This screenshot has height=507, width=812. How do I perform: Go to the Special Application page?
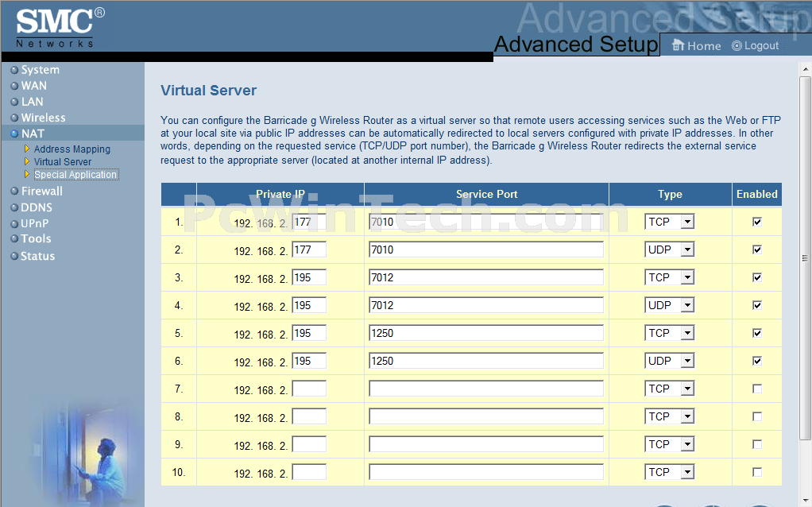click(x=75, y=175)
